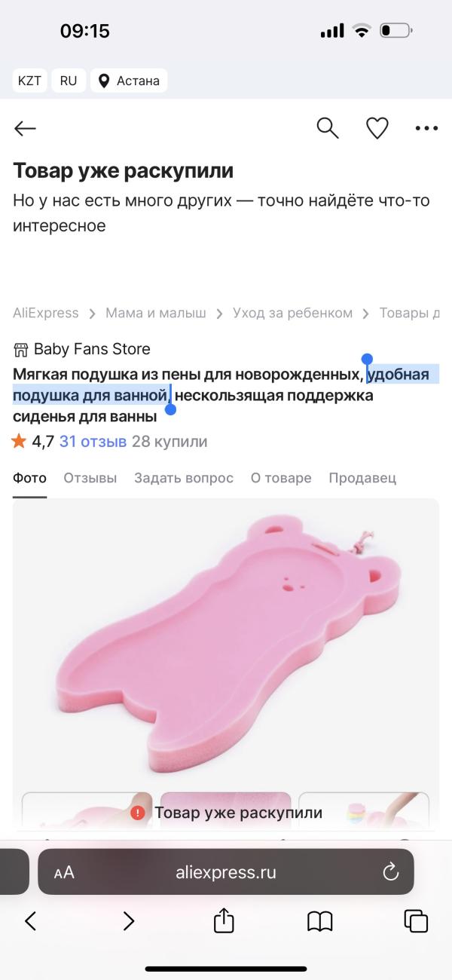This screenshot has height=980, width=452.
Task: Switch to the Отзывы tab
Action: tap(90, 478)
